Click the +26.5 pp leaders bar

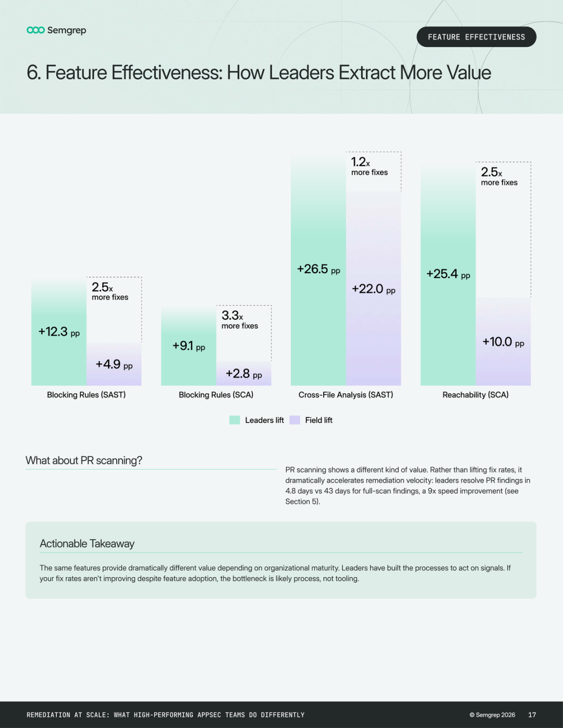[x=319, y=269]
